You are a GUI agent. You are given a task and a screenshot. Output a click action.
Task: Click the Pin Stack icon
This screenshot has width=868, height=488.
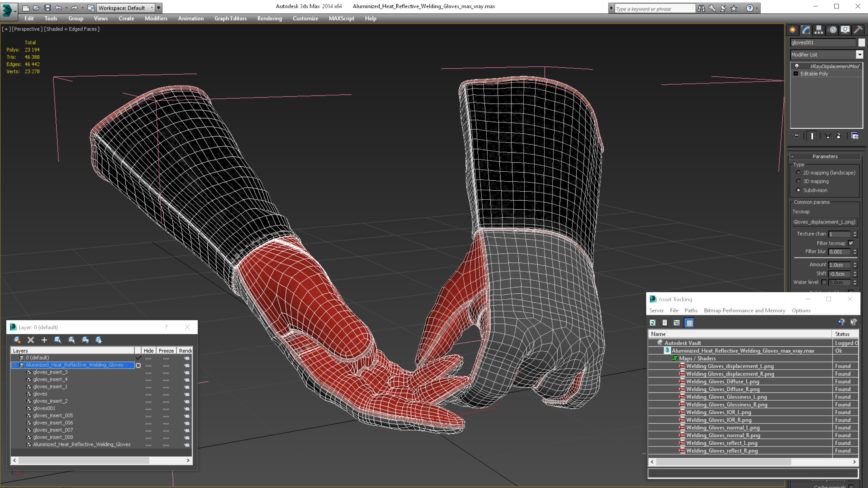pyautogui.click(x=796, y=136)
